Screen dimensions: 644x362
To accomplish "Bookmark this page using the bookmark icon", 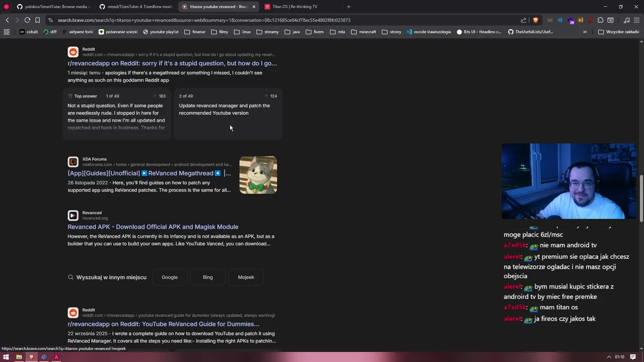I will click(x=37, y=20).
